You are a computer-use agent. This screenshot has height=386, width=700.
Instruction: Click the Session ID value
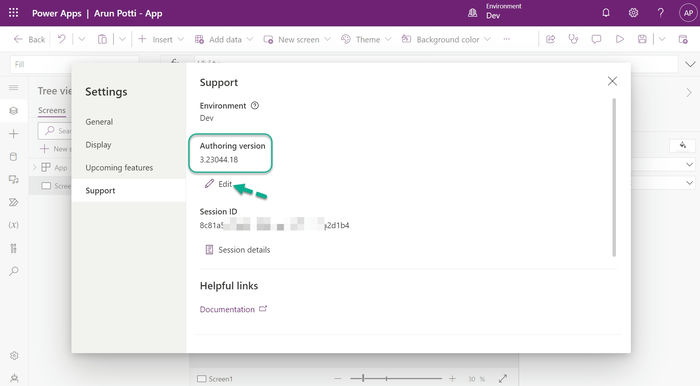pyautogui.click(x=274, y=225)
